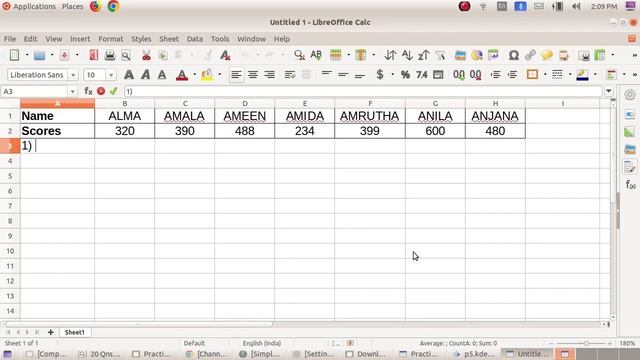
Task: Insert a pivot table
Action: (x=493, y=55)
